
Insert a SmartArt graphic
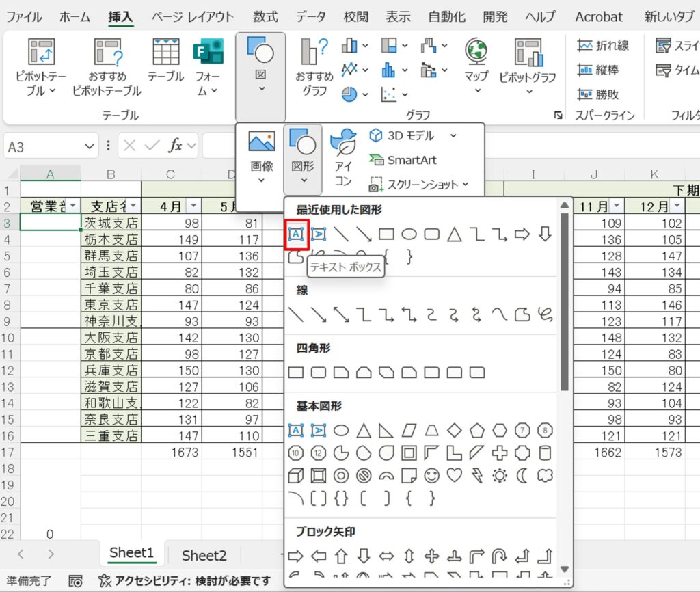coord(403,160)
